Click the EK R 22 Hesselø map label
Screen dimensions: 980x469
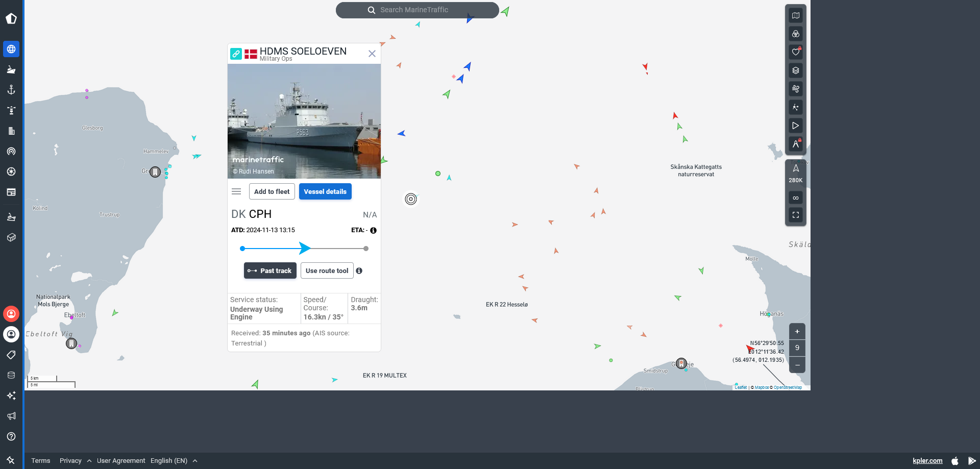pos(507,305)
